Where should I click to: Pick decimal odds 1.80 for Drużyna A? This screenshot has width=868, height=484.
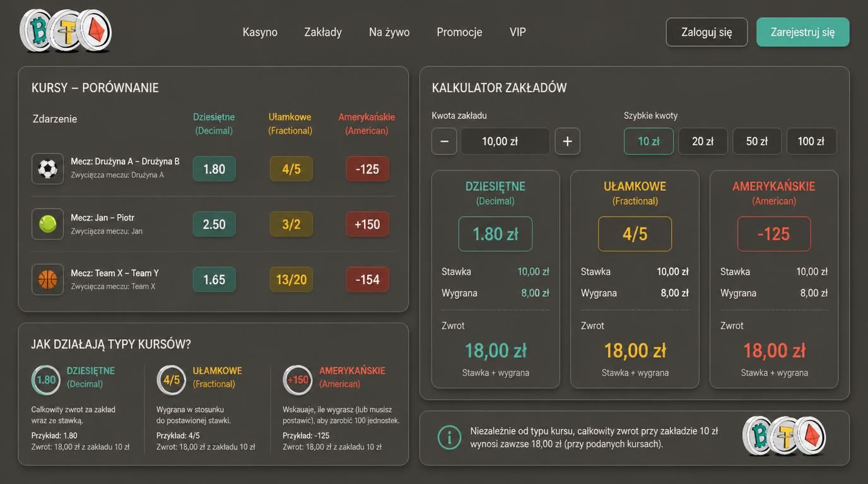coord(214,169)
